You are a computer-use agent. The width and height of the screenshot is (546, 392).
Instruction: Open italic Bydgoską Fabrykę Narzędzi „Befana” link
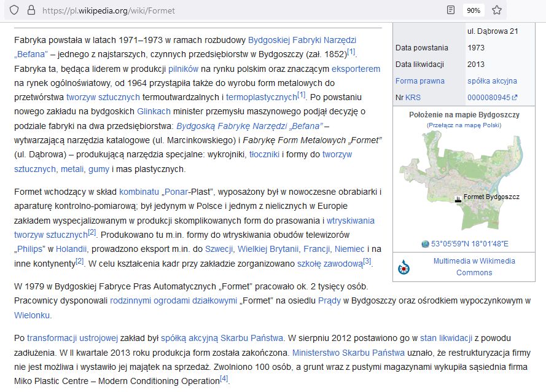point(249,126)
